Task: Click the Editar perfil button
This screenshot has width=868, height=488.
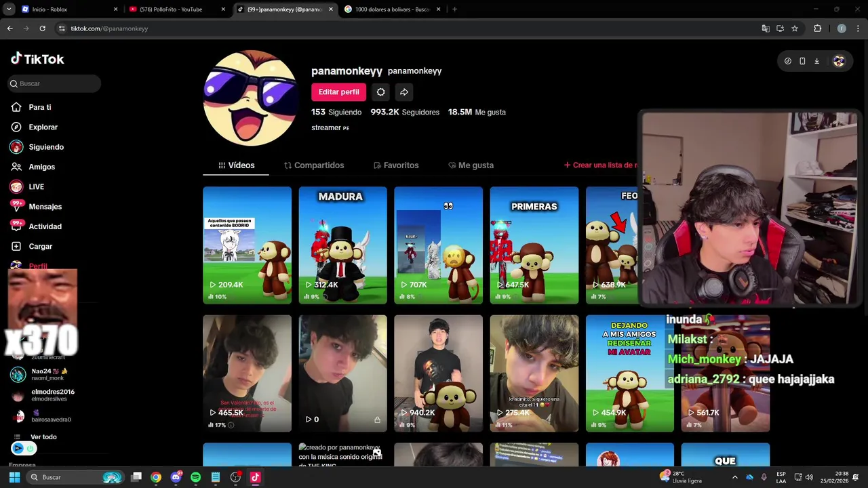Action: (338, 92)
